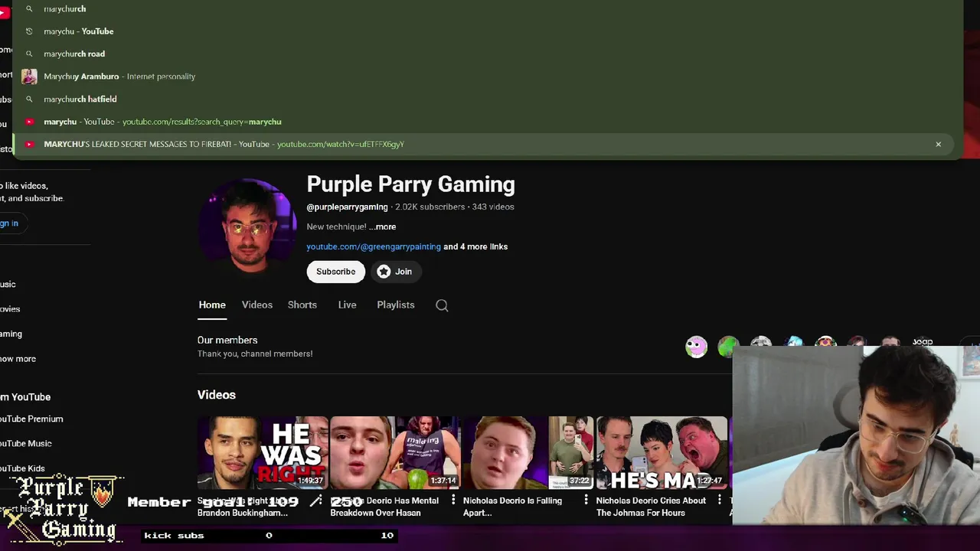Open YouTube Kids in the sidebar
Image resolution: width=980 pixels, height=551 pixels.
(22, 468)
